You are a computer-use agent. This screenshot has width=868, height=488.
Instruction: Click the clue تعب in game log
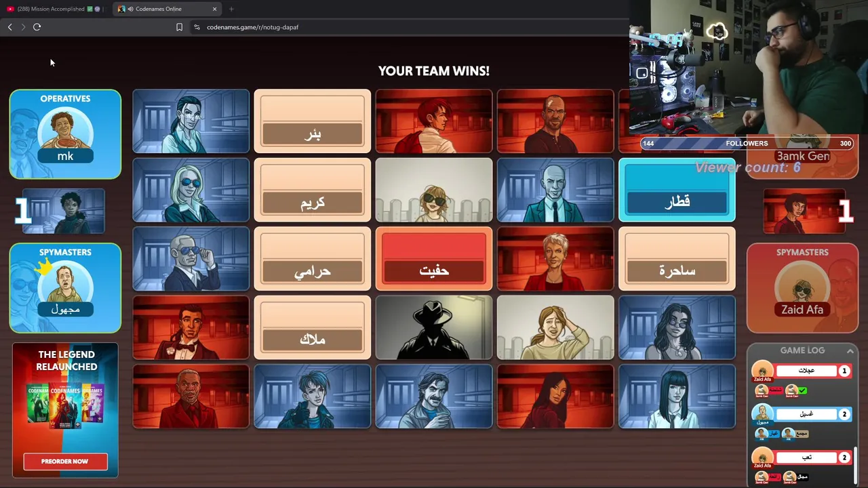pyautogui.click(x=807, y=457)
